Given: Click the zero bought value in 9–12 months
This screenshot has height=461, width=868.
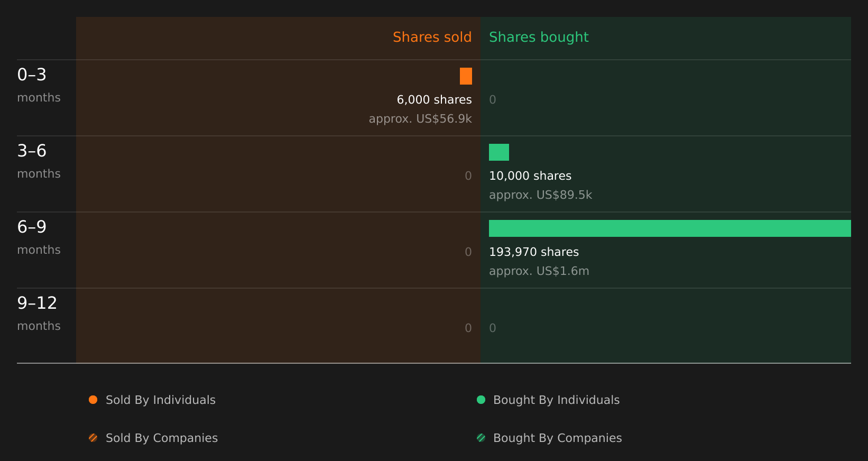Looking at the screenshot, I should [x=493, y=328].
